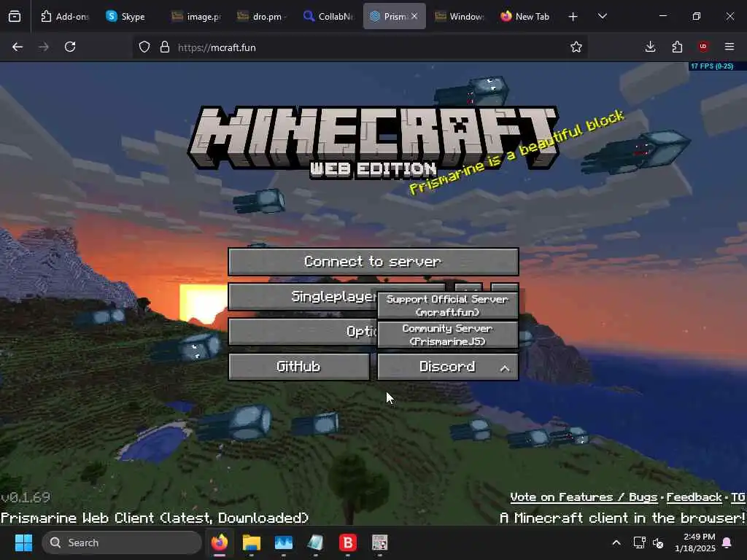
Task: Open the notification bell icon
Action: click(727, 542)
